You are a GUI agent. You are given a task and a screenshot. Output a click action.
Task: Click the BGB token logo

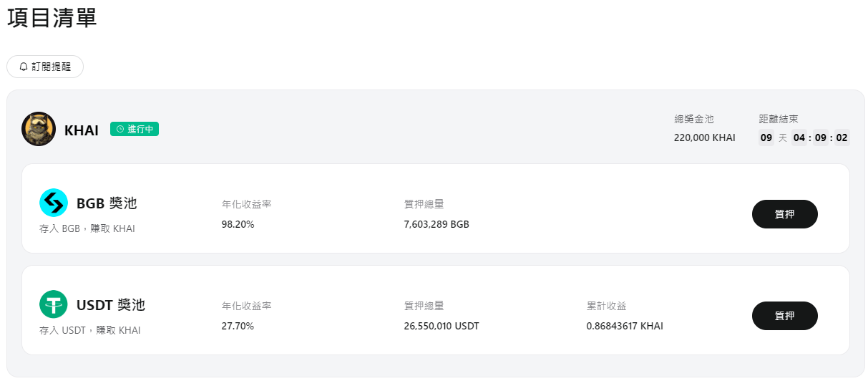pos(54,203)
